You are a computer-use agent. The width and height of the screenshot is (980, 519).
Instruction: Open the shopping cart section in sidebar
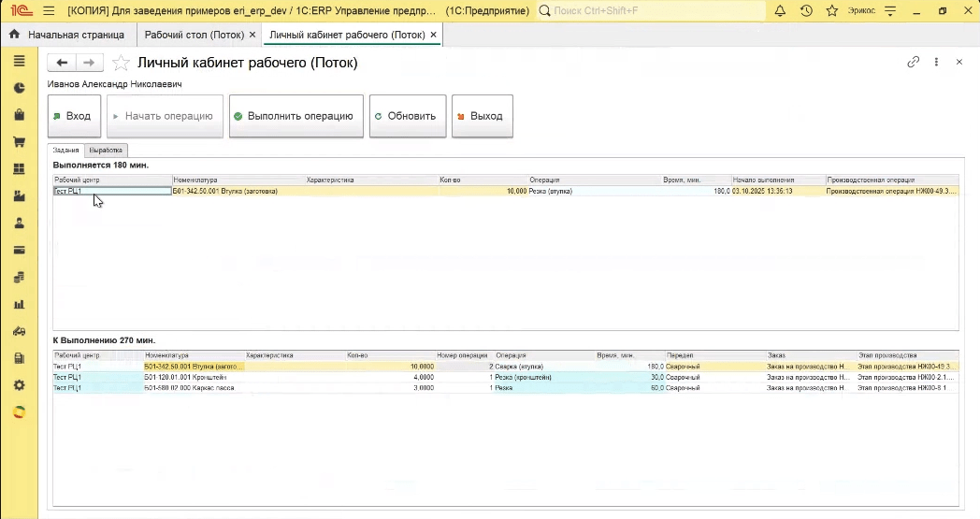click(19, 142)
